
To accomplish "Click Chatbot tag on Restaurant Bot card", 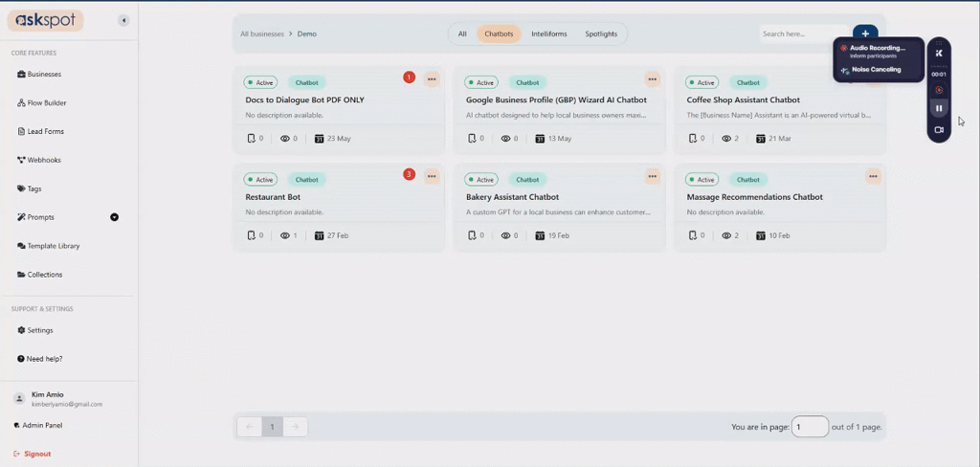I will tap(307, 179).
